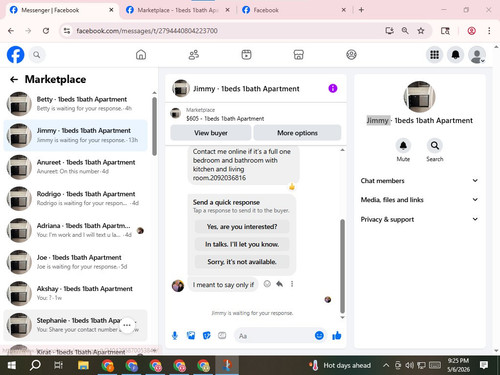Switch to the Marketplace 1beds 1bath tab

coord(177,10)
